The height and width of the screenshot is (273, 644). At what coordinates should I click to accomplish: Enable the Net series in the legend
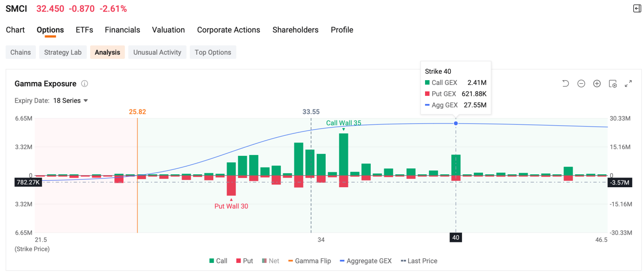(270, 261)
